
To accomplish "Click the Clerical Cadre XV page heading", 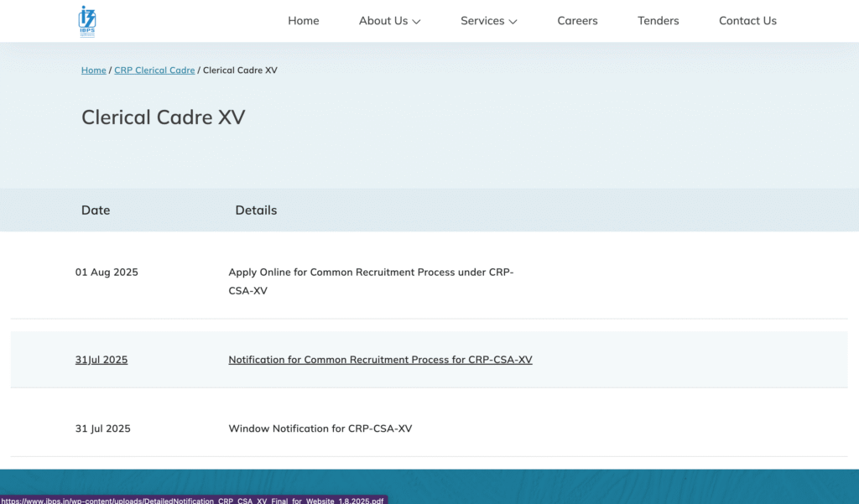I will click(x=164, y=117).
